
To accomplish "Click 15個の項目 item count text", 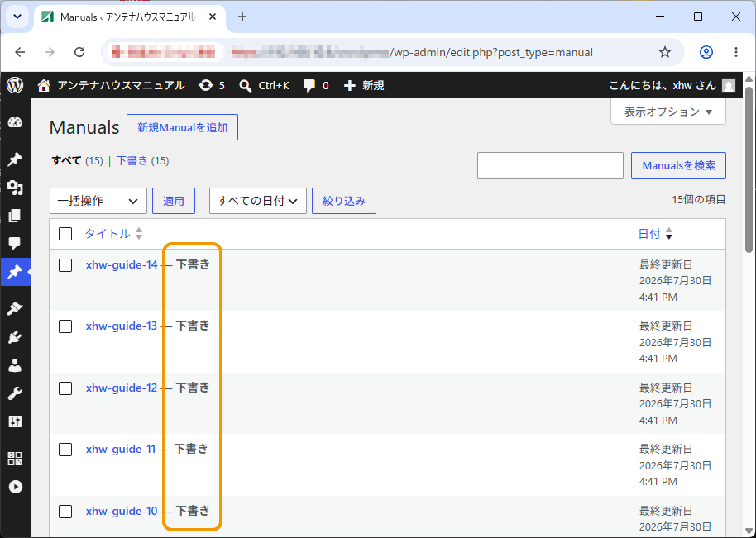I will point(699,199).
